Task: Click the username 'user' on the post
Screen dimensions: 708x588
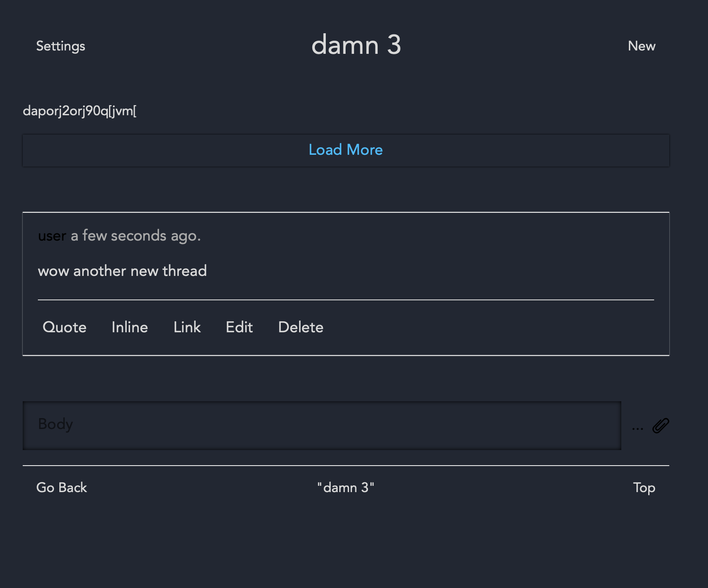Action: (52, 236)
